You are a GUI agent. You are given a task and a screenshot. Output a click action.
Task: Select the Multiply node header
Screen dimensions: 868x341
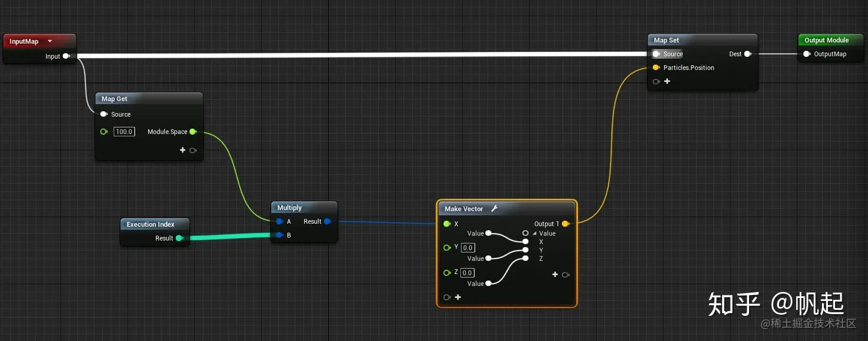pos(304,208)
